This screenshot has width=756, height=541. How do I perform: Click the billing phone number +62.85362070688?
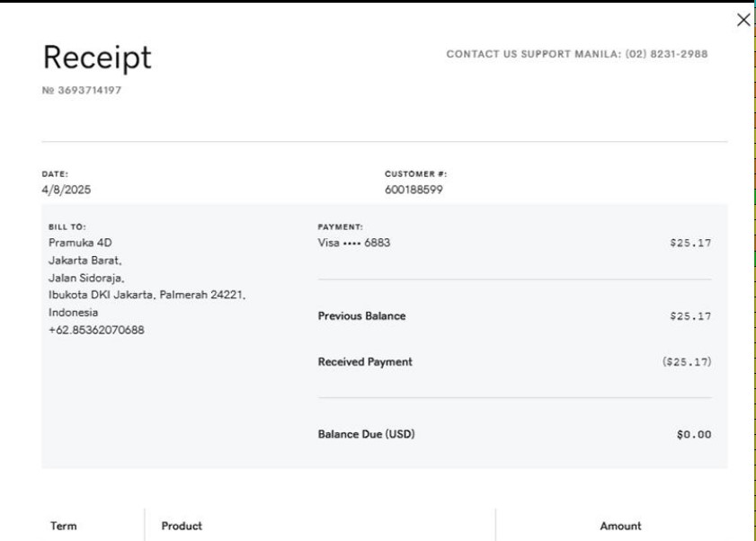point(96,330)
